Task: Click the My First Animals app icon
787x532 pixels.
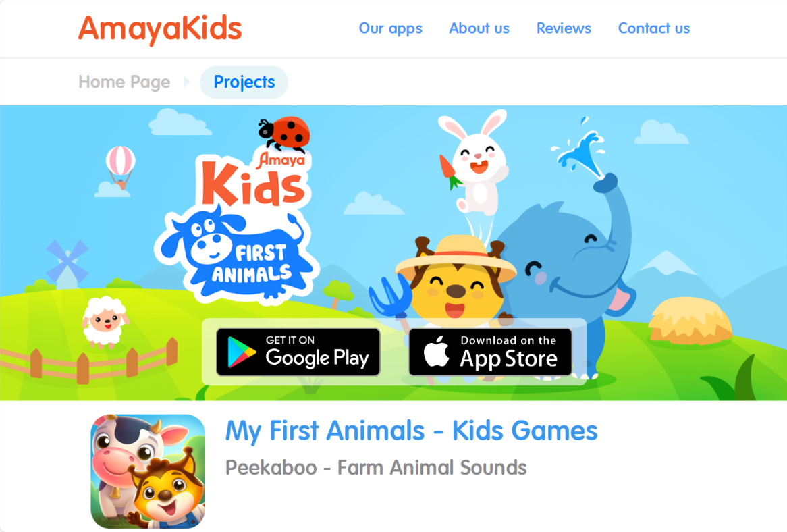Action: pos(148,471)
